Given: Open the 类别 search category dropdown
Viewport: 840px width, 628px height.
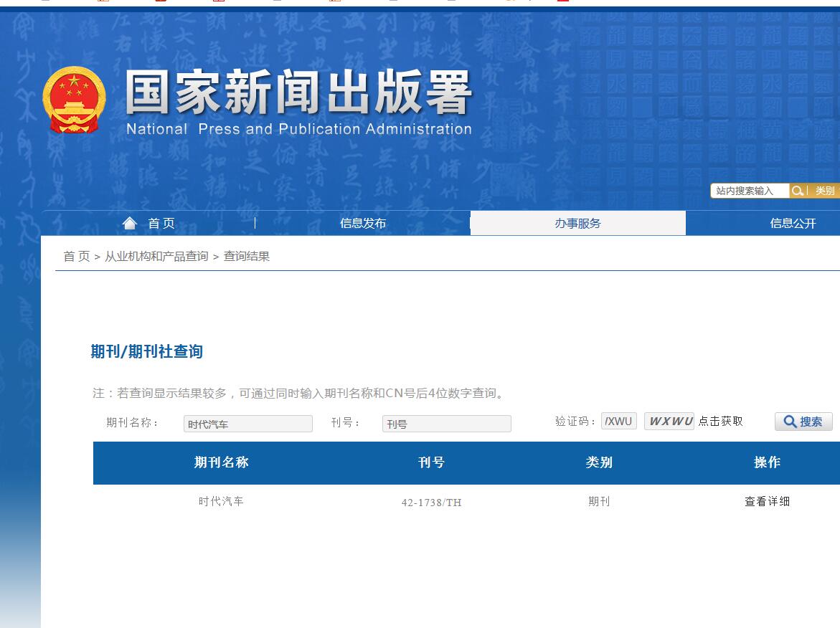Looking at the screenshot, I should click(x=824, y=191).
